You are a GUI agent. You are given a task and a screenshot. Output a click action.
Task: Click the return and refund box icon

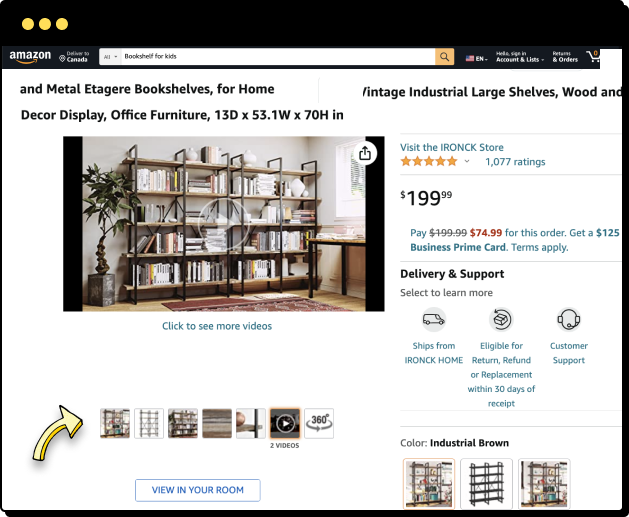[x=501, y=320]
